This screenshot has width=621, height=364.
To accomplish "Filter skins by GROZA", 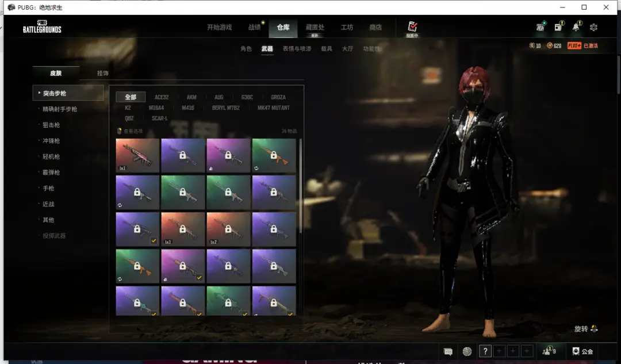I will [278, 97].
